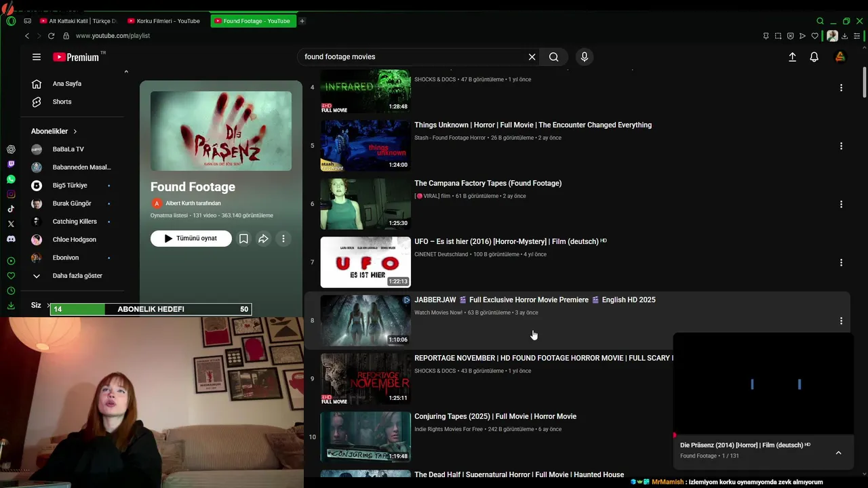868x488 pixels.
Task: Click the Die Präsenz playlist cover image
Action: (221, 131)
